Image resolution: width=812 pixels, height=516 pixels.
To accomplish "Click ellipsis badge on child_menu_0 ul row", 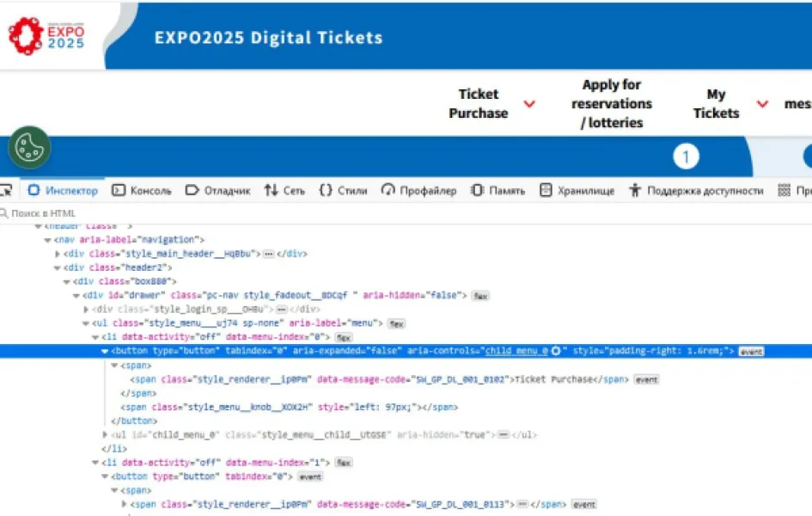I will (503, 434).
